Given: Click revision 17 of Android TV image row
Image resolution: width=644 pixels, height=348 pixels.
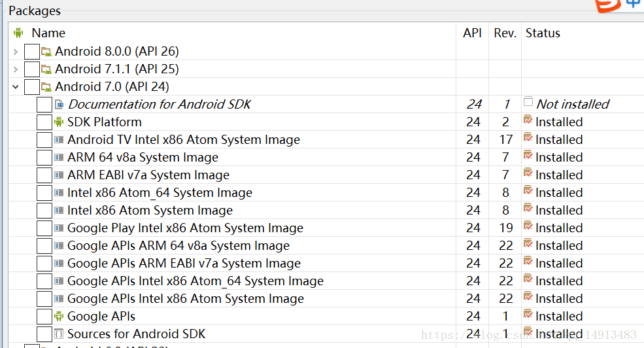Looking at the screenshot, I should pos(506,140).
